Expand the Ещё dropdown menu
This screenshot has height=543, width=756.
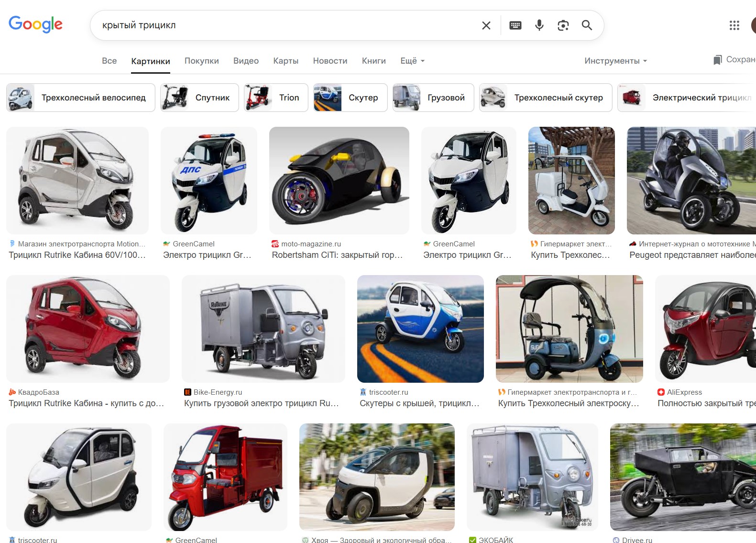[x=412, y=61]
